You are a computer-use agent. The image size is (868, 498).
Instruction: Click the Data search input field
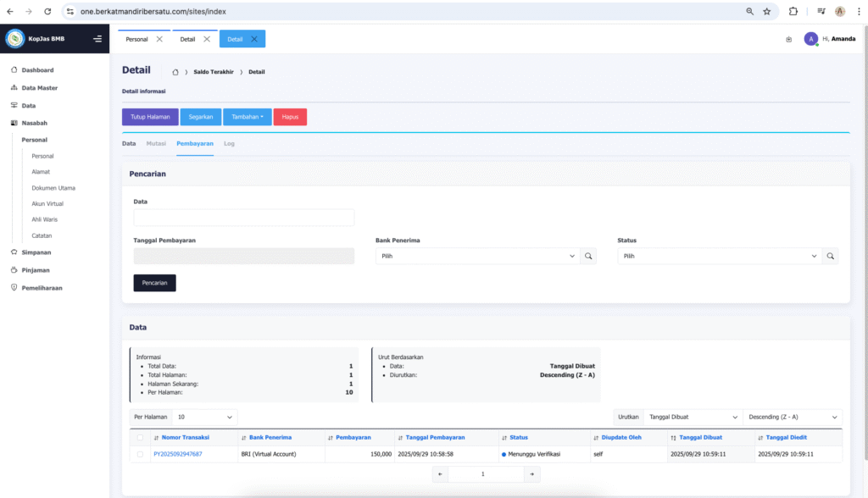pos(243,218)
